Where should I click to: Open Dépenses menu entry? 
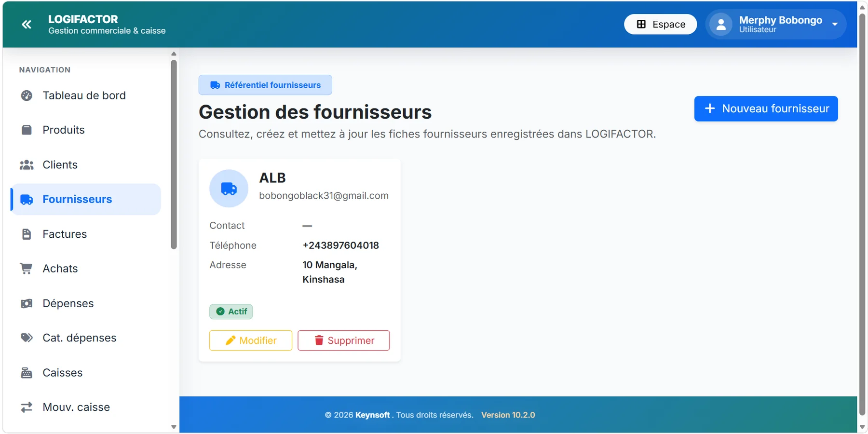click(x=86, y=303)
